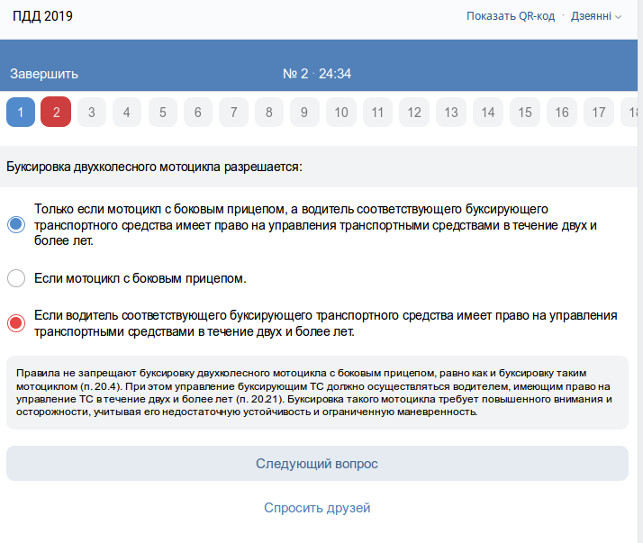Screen dimensions: 643x543
Task: Open question 16 tile
Action: click(x=562, y=112)
